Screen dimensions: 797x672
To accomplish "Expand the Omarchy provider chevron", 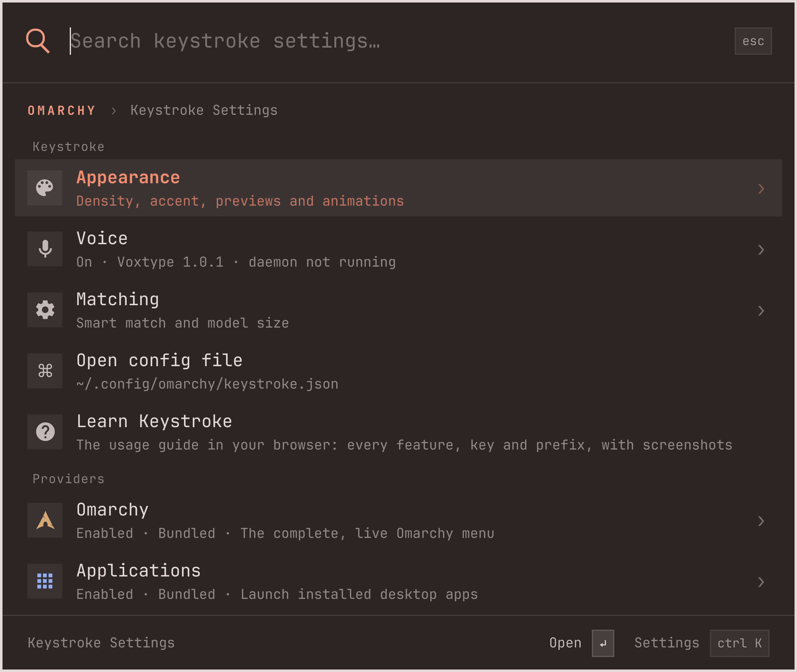I will 761,521.
